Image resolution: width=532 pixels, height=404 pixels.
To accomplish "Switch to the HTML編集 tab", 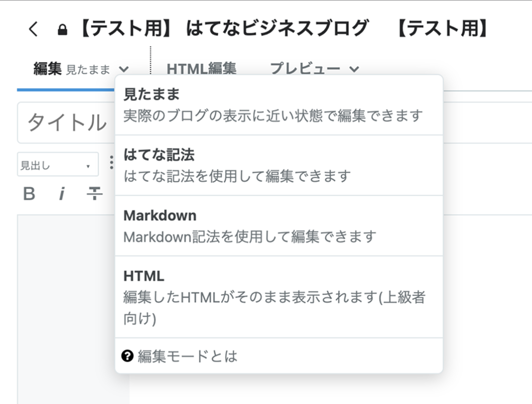I will pos(201,69).
